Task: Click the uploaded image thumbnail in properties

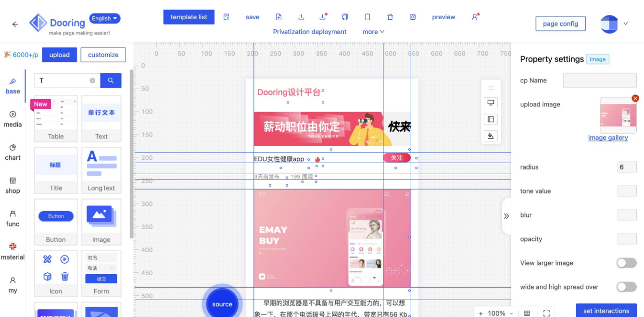Action: pyautogui.click(x=618, y=115)
